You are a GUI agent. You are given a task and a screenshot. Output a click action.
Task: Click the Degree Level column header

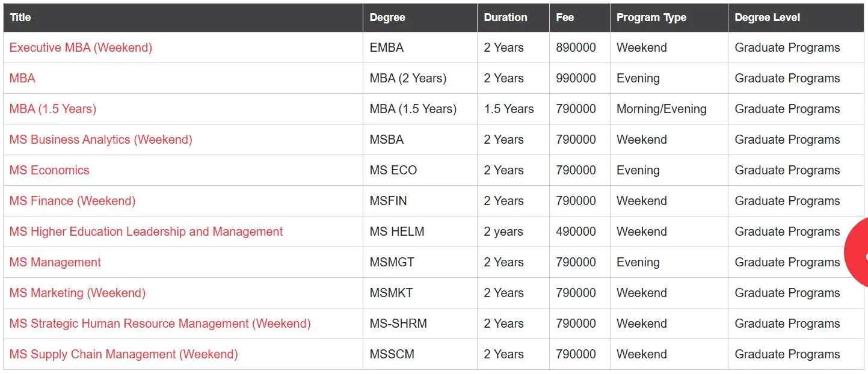pyautogui.click(x=768, y=17)
